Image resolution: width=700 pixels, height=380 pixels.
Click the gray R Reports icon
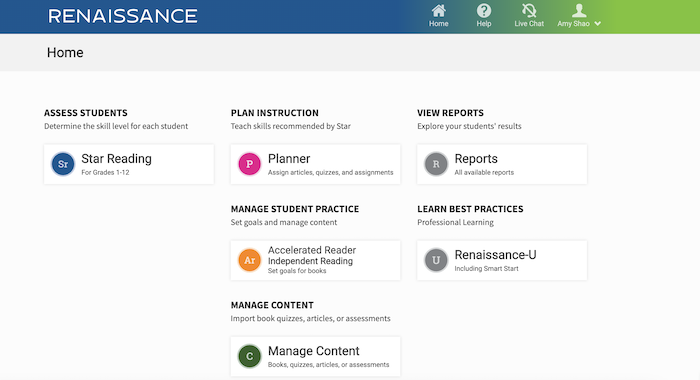[436, 164]
